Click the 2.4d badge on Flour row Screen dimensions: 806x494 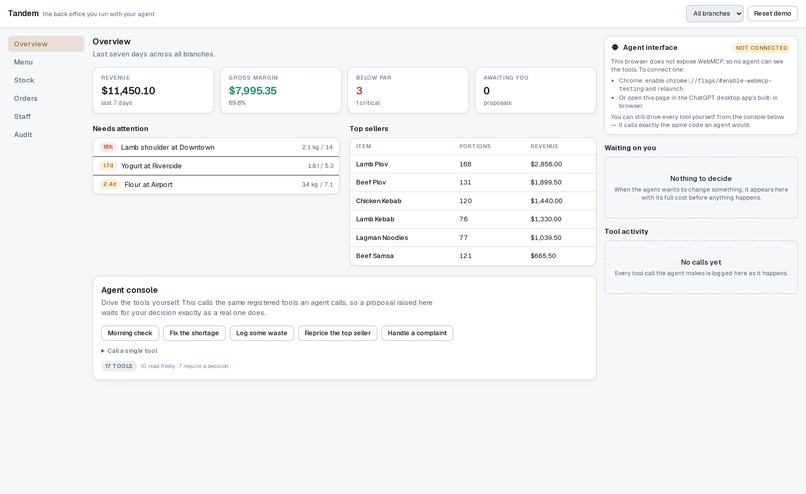pos(109,184)
